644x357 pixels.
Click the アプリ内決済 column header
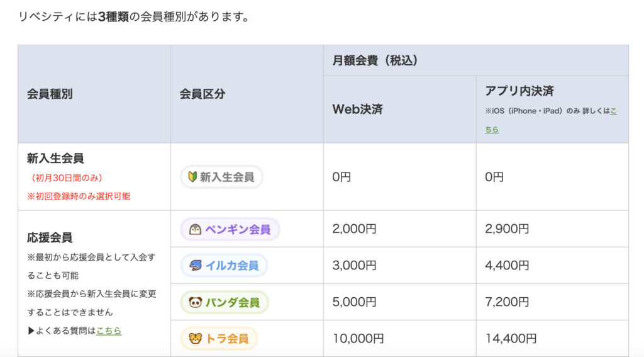pos(519,91)
